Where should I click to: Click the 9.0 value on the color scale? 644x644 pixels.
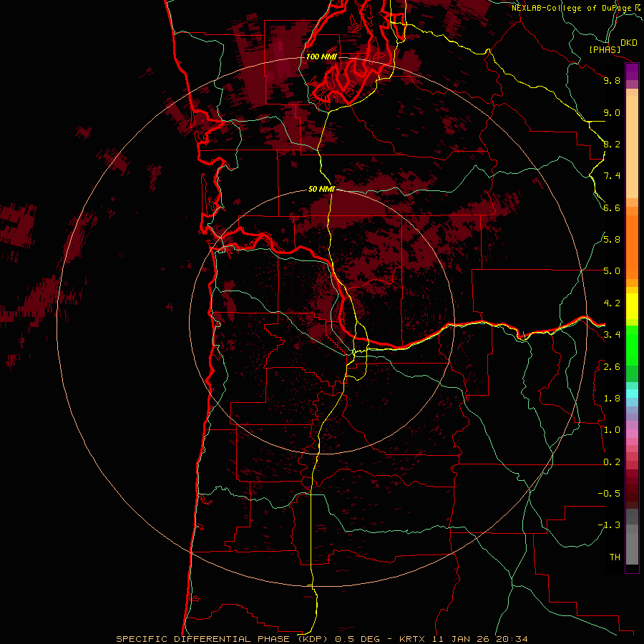click(x=612, y=112)
